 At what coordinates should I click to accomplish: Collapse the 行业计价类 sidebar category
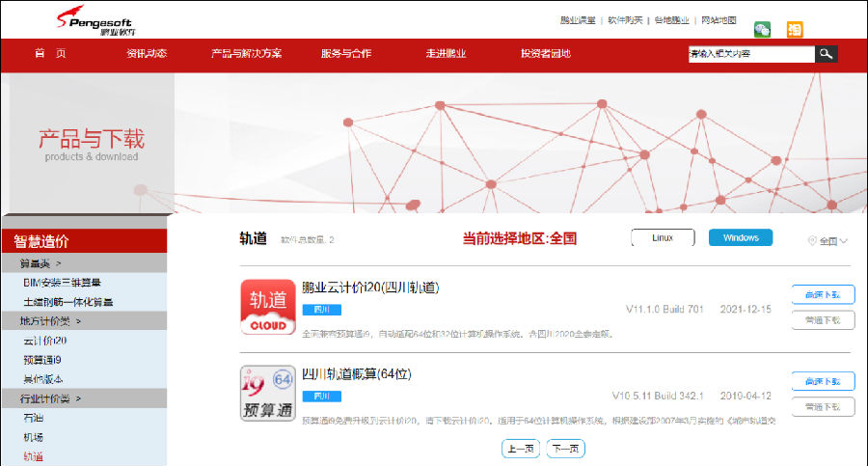pos(50,398)
